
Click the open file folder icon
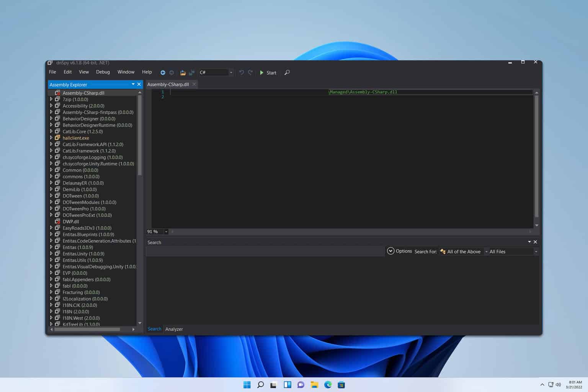183,72
